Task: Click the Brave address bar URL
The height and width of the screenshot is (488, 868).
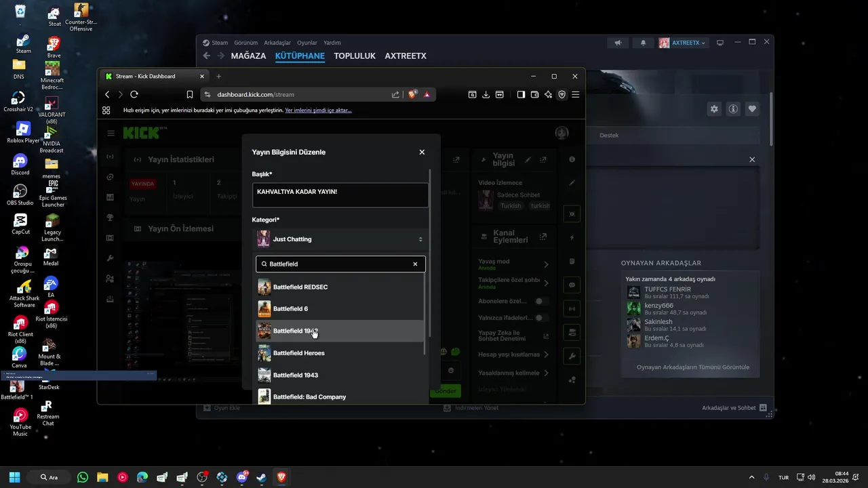Action: [x=255, y=94]
